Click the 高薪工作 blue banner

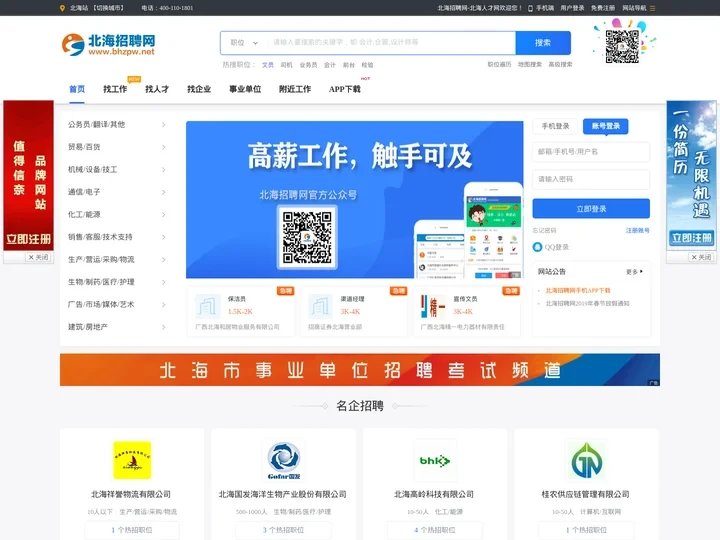[x=354, y=199]
